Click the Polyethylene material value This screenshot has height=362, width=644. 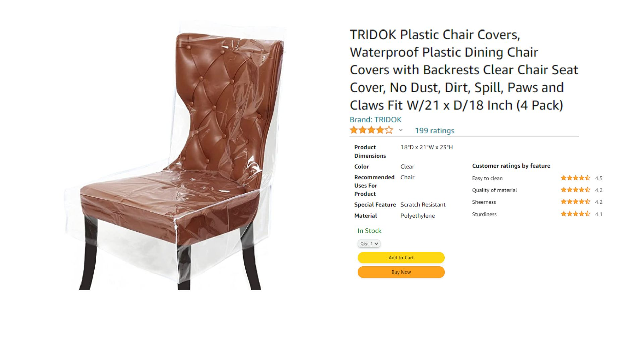(418, 216)
